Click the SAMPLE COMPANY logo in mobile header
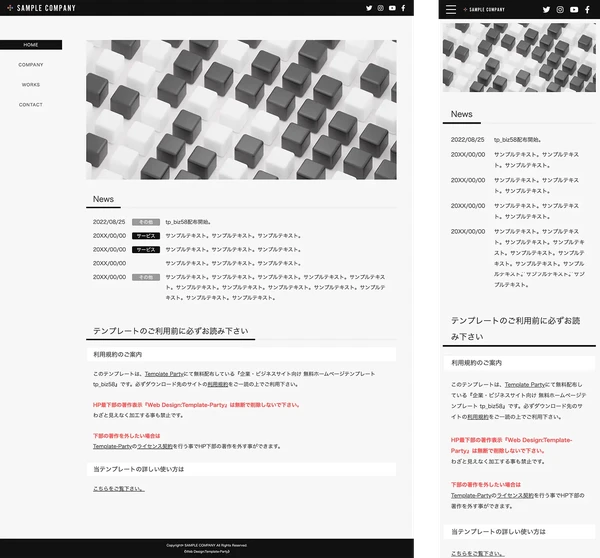 [484, 10]
